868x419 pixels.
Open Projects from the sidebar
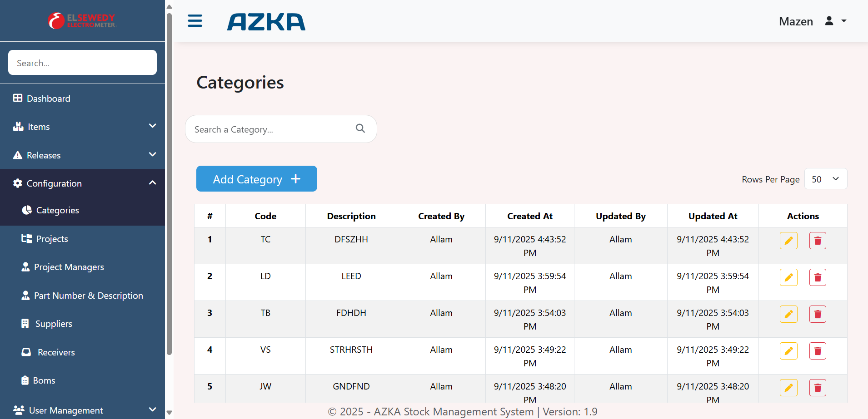tap(52, 239)
